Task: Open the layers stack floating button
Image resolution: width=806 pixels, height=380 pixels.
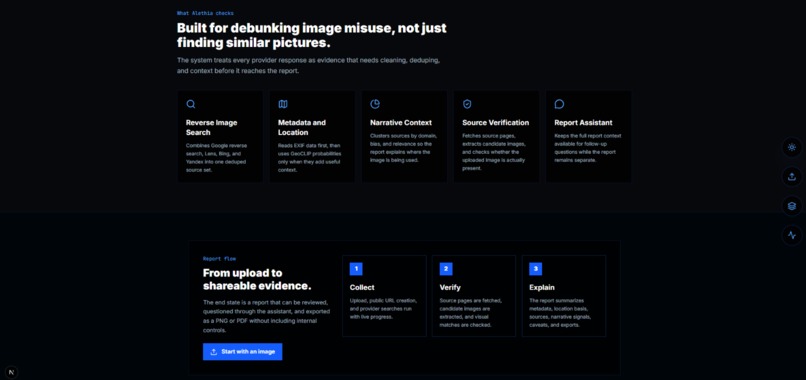Action: pos(792,206)
